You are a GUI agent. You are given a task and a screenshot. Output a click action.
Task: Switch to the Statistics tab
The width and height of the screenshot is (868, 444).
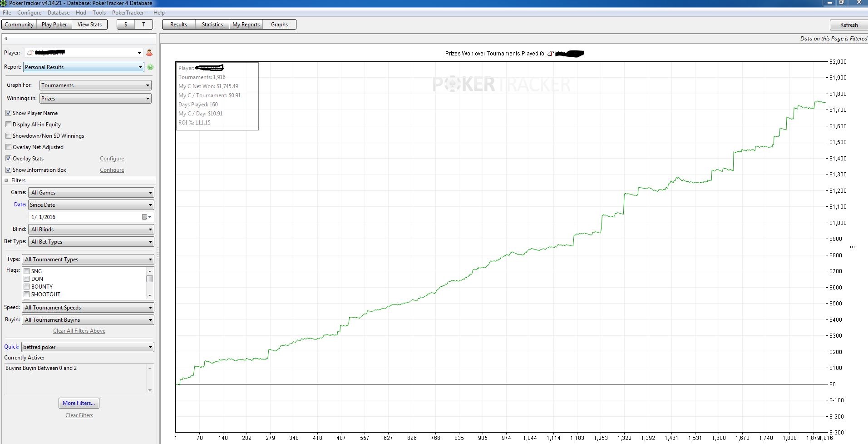pyautogui.click(x=212, y=25)
